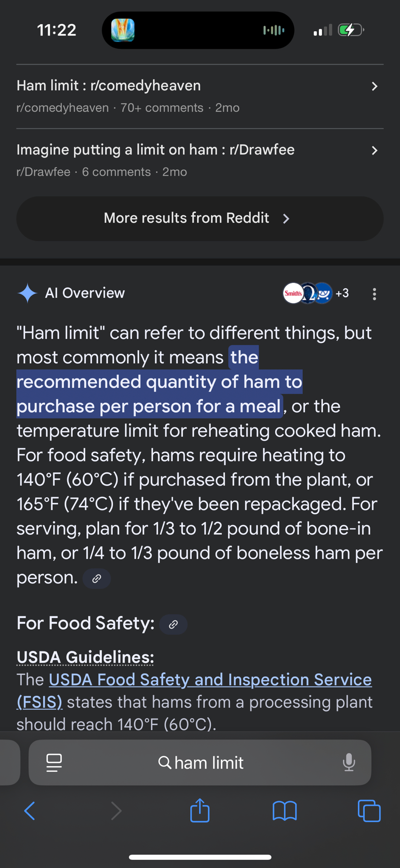Tap the microphone icon in address bar

349,763
